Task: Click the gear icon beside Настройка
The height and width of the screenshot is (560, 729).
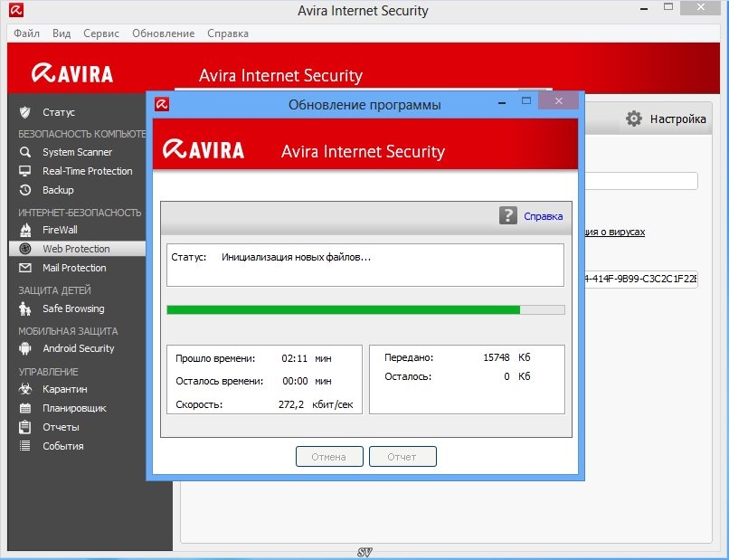Action: [634, 119]
